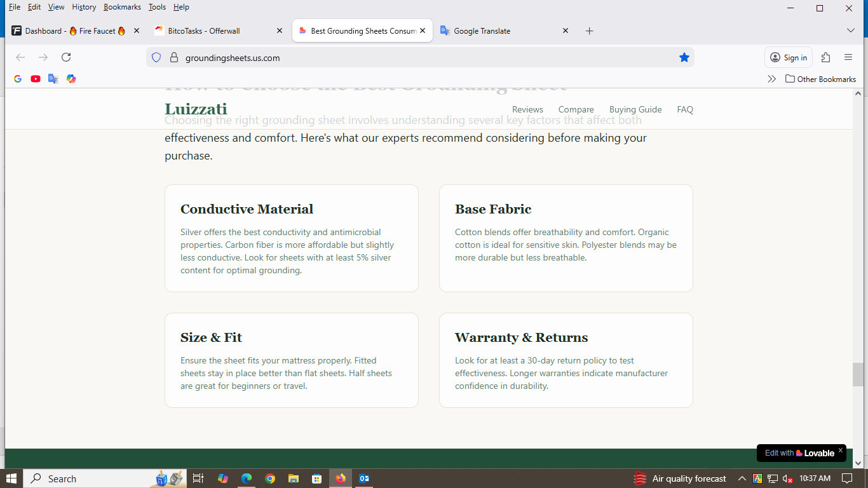Switch to the Google Translate tab

tap(504, 30)
